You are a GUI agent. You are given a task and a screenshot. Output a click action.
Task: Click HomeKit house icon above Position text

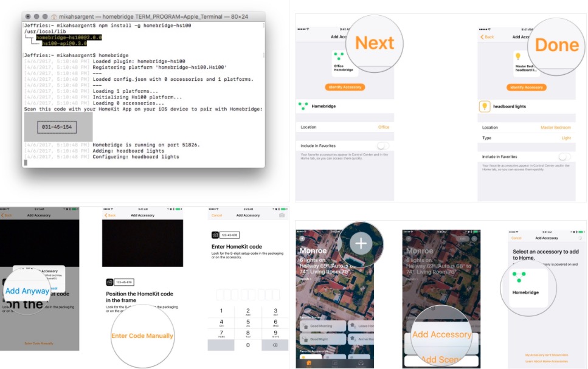(x=109, y=282)
